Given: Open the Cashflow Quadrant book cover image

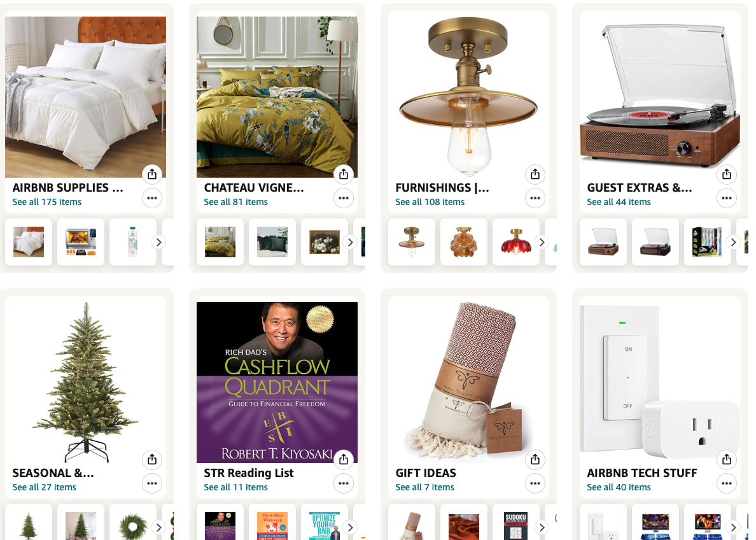Looking at the screenshot, I should (277, 382).
